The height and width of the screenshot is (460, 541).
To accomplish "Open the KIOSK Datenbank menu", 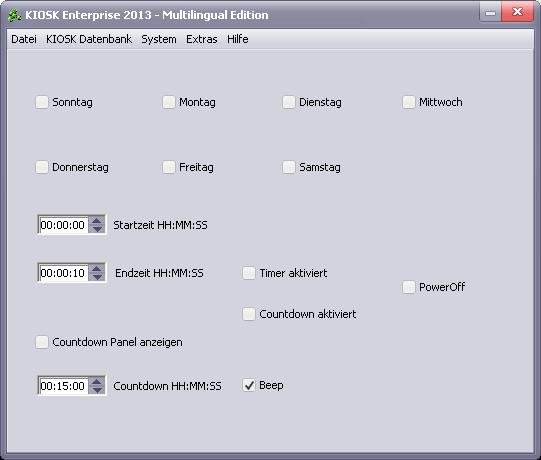I will [89, 39].
